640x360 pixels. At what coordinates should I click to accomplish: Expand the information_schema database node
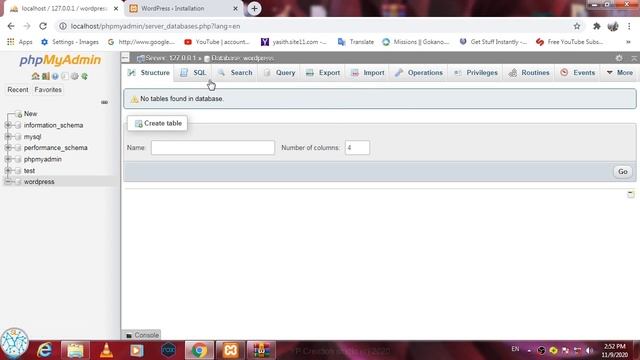pos(8,125)
